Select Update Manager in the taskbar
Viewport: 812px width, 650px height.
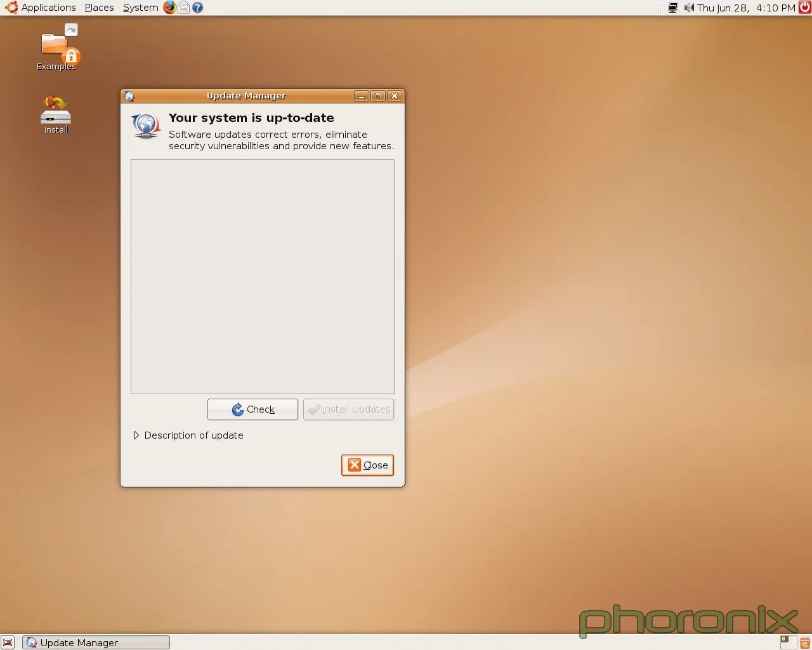[96, 642]
